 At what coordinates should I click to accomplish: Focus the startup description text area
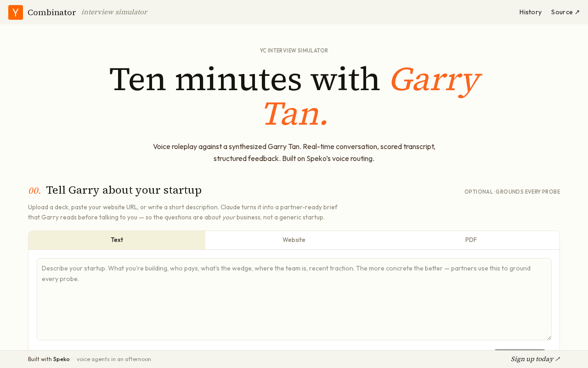point(294,299)
